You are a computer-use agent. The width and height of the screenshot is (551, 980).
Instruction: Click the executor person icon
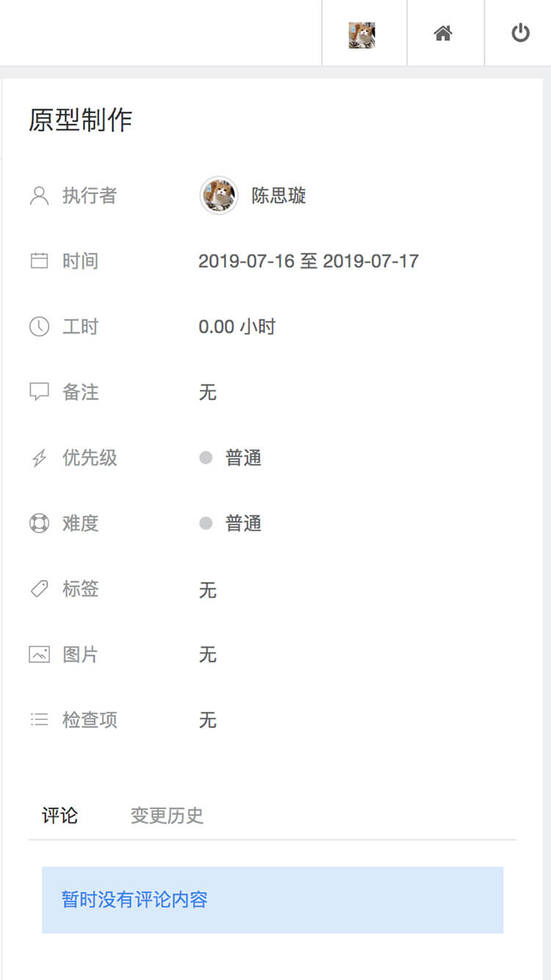click(x=39, y=196)
